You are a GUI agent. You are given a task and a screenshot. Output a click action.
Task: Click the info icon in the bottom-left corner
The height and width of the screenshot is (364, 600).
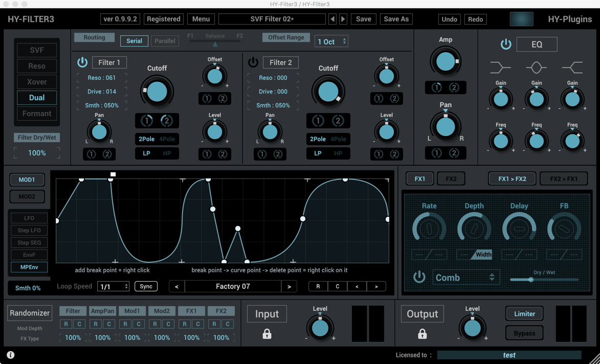(x=10, y=355)
